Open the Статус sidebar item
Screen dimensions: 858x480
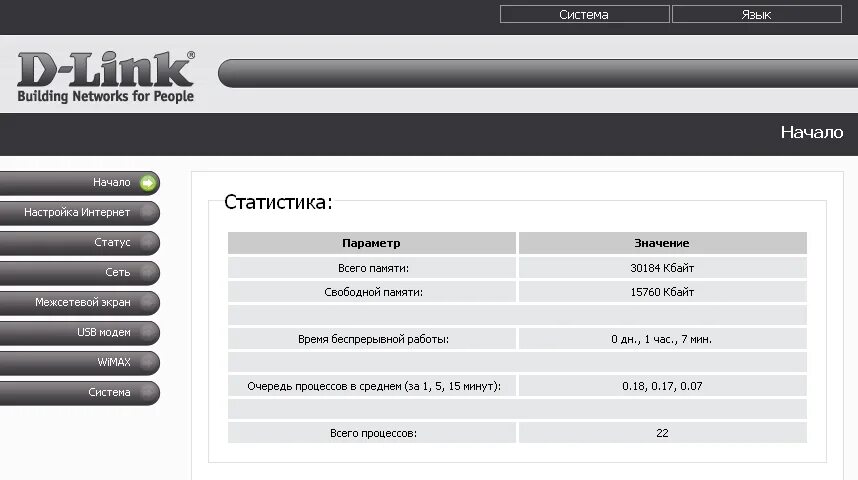click(79, 243)
